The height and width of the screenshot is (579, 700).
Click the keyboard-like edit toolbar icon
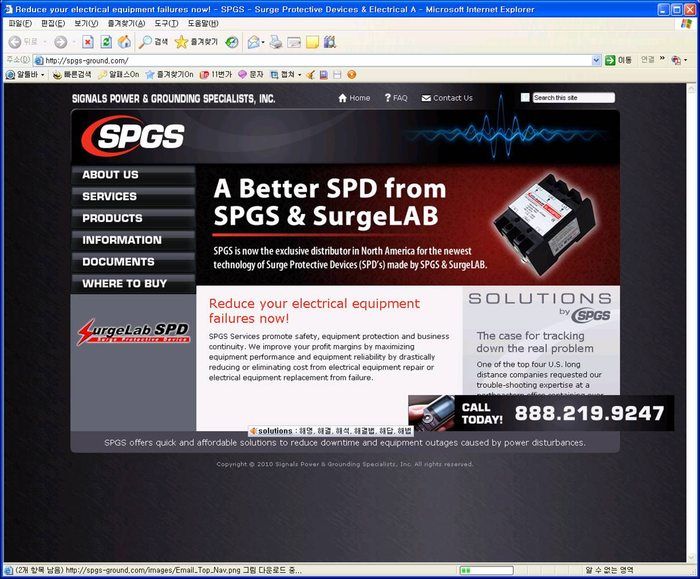(294, 42)
